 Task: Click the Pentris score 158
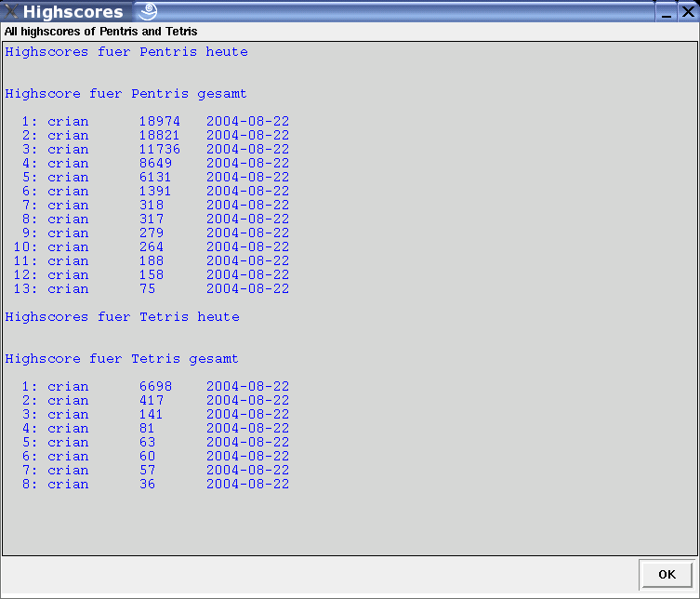click(x=152, y=274)
